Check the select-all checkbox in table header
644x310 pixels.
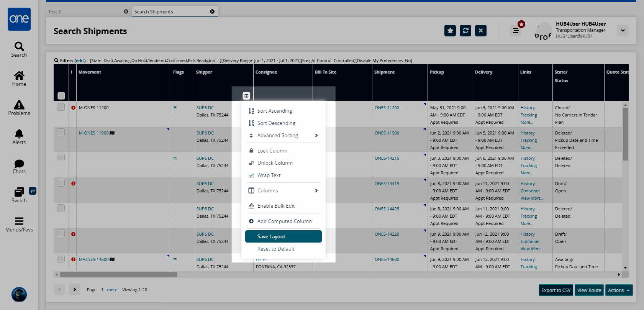pyautogui.click(x=61, y=95)
